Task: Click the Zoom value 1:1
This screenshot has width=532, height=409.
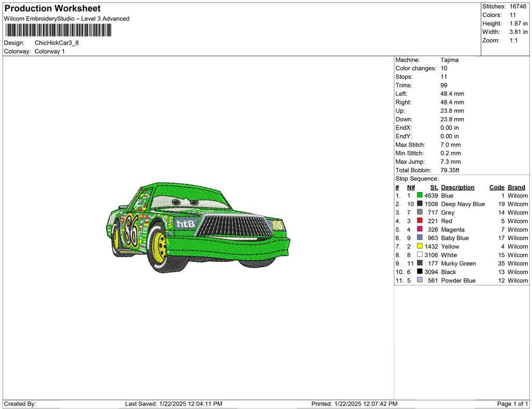Action: (x=513, y=40)
